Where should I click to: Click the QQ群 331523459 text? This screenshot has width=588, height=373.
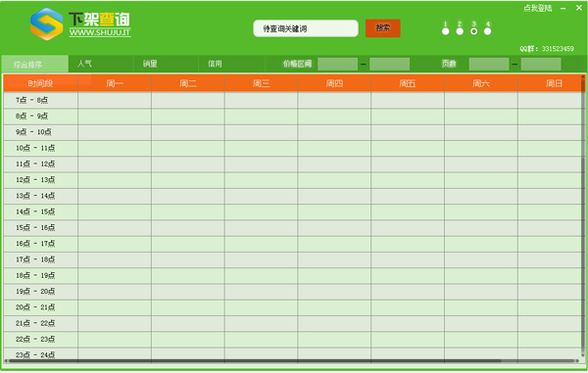coord(547,49)
